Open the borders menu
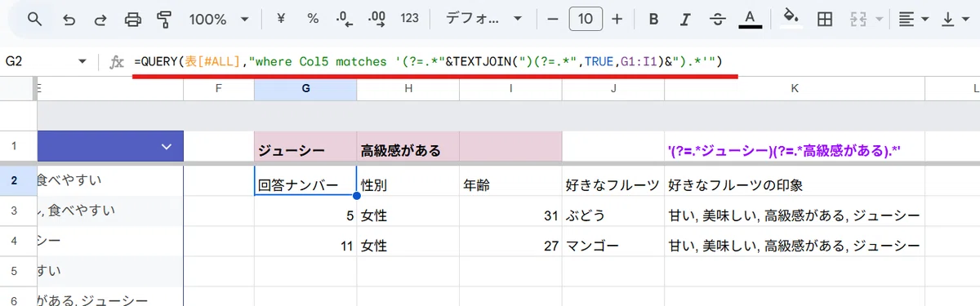Screen dimensions: 980x306 point(825,19)
